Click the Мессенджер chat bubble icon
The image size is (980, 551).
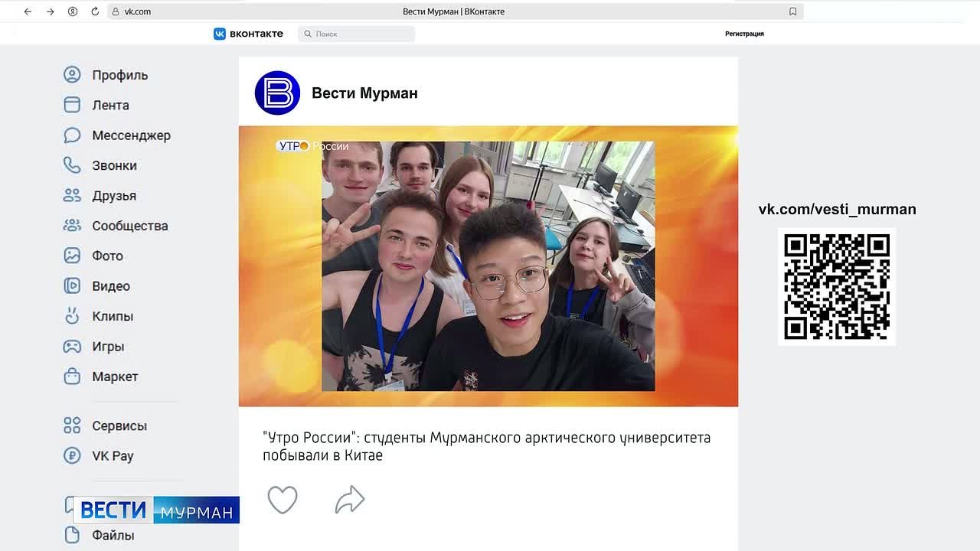(x=72, y=135)
